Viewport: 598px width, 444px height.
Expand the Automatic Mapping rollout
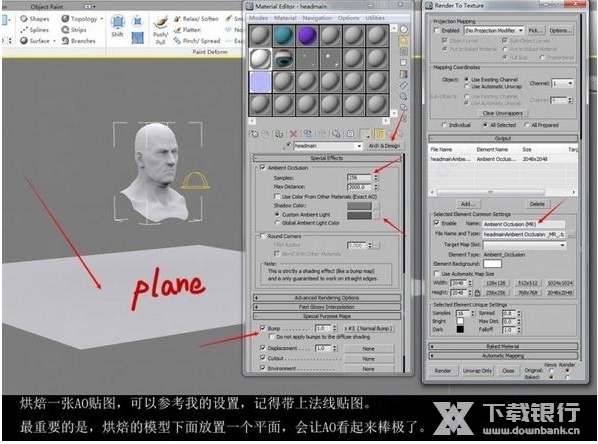[x=503, y=356]
